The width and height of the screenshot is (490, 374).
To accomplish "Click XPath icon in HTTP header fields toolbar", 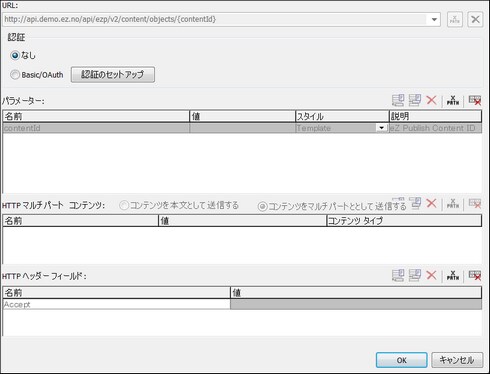I will point(453,275).
